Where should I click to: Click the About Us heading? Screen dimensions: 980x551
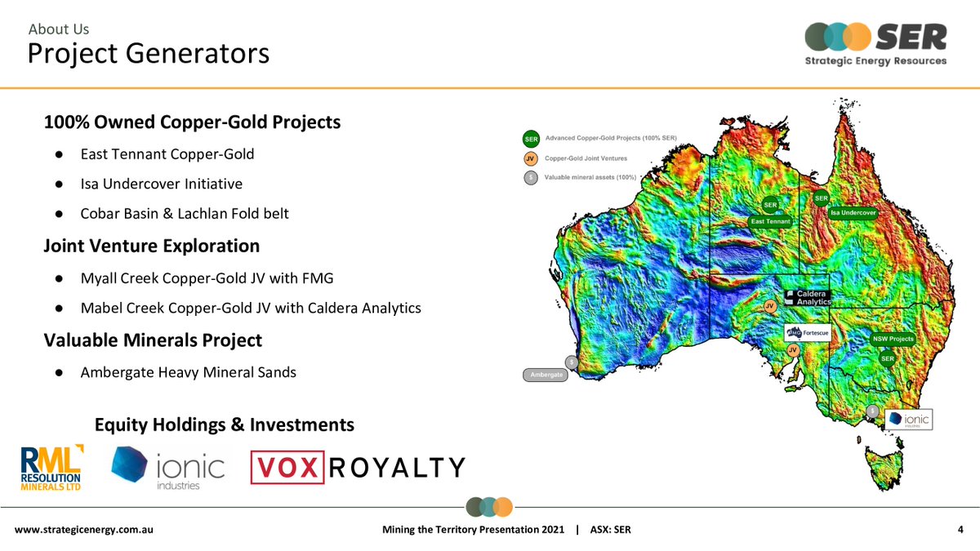pos(59,29)
